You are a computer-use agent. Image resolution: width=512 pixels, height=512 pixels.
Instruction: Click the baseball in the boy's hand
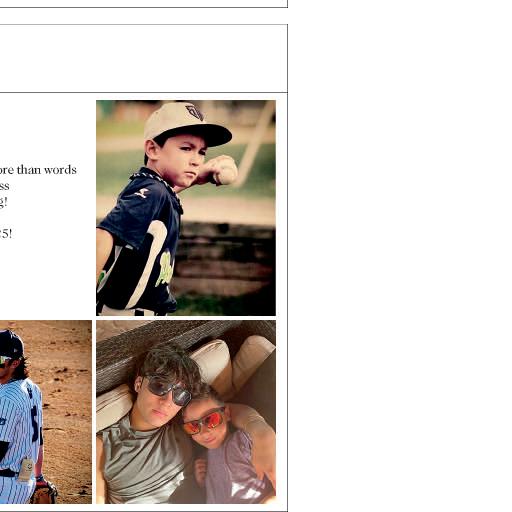coord(226,171)
